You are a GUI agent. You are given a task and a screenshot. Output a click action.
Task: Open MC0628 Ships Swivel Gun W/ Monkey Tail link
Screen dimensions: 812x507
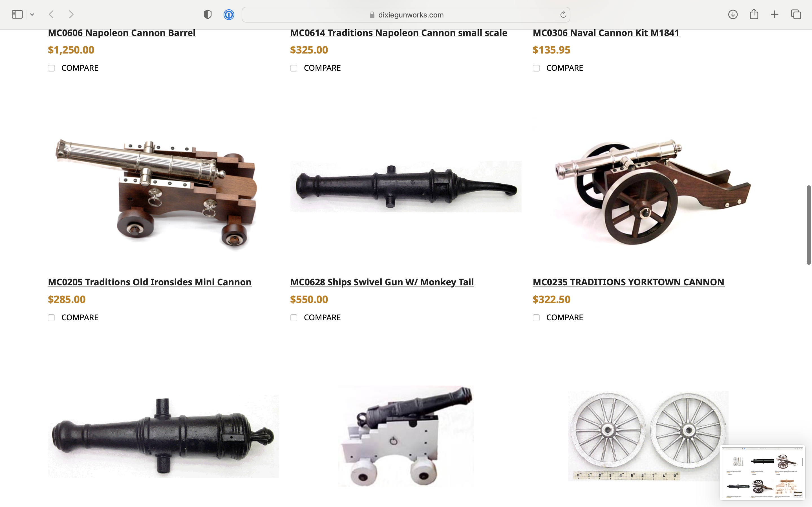click(x=382, y=282)
